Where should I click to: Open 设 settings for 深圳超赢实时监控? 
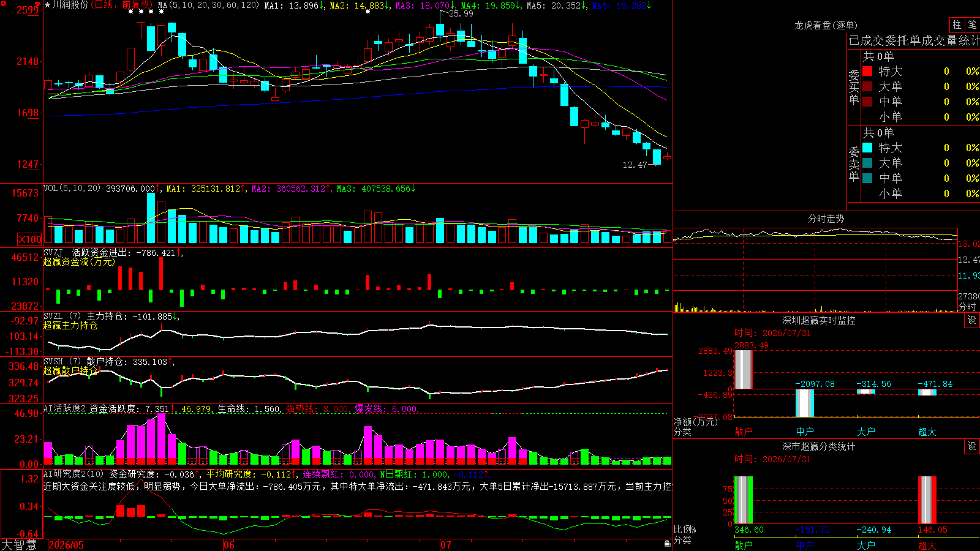click(x=972, y=320)
